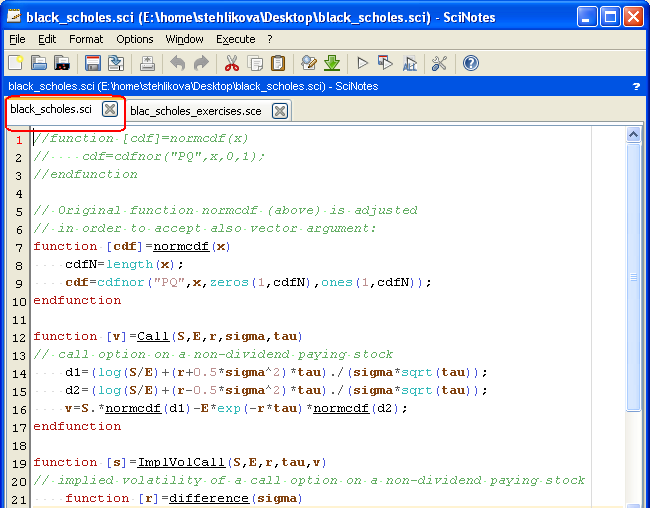The height and width of the screenshot is (508, 650).
Task: Click the Open file folder icon
Action: [x=39, y=63]
